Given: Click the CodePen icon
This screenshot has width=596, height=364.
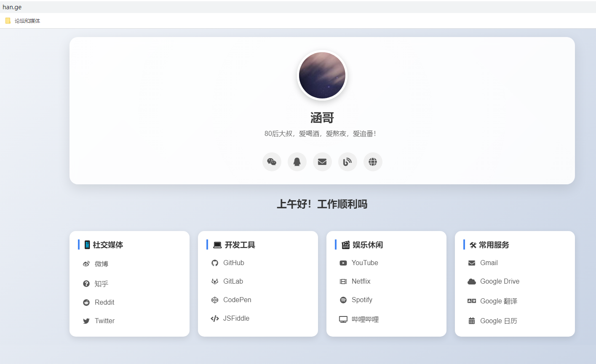Looking at the screenshot, I should tap(215, 300).
